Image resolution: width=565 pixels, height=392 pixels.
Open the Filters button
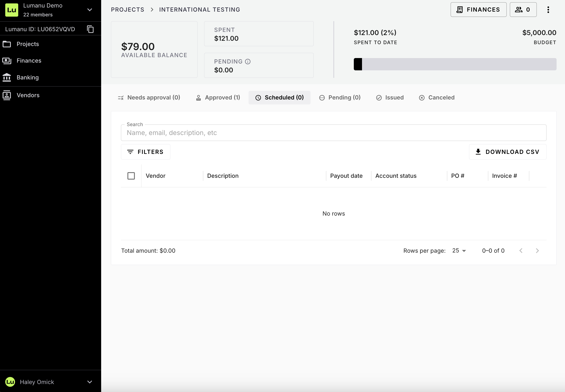(146, 152)
